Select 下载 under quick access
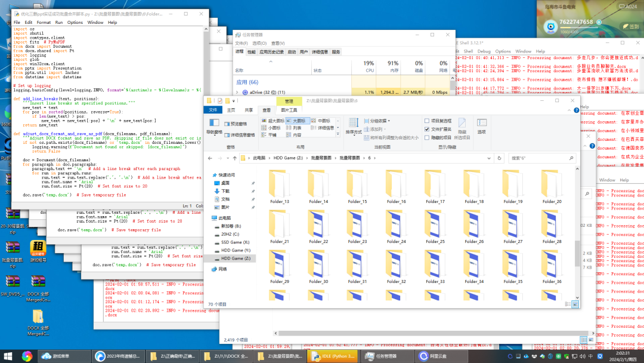Viewport: 644px width, 363px height. coord(225,191)
